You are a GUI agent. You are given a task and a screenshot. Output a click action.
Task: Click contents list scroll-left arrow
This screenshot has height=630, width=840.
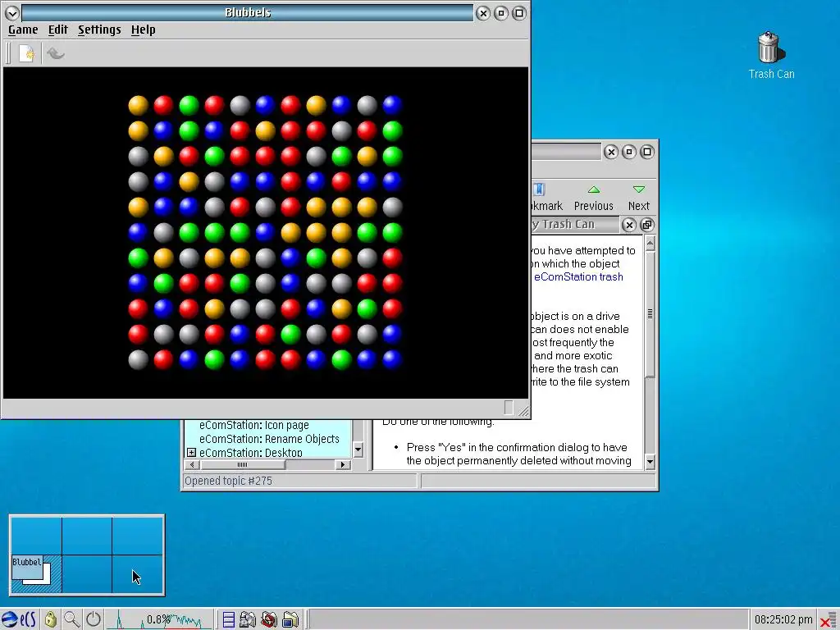192,464
